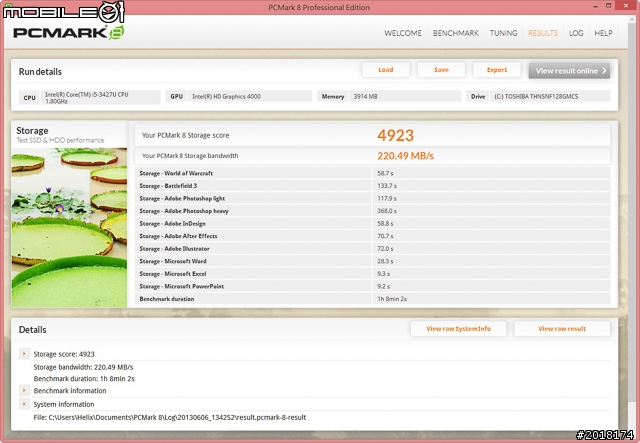Click the 133.7 s Battlefield 3 value

(387, 186)
